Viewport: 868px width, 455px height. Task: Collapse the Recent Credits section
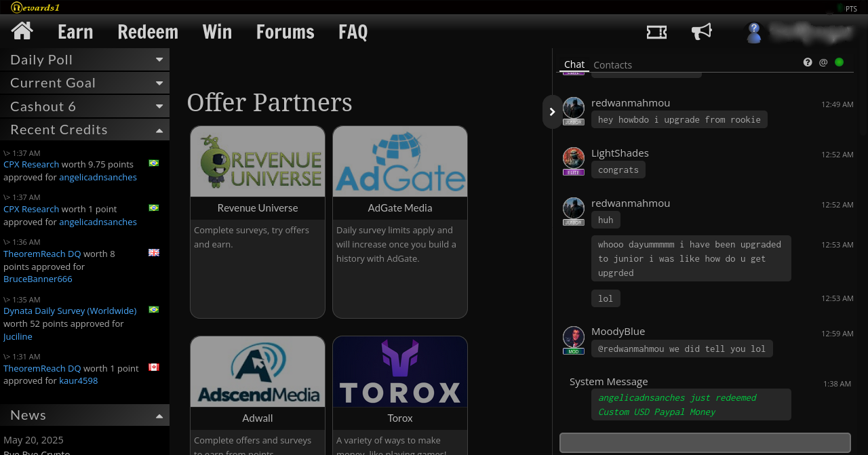pyautogui.click(x=85, y=130)
